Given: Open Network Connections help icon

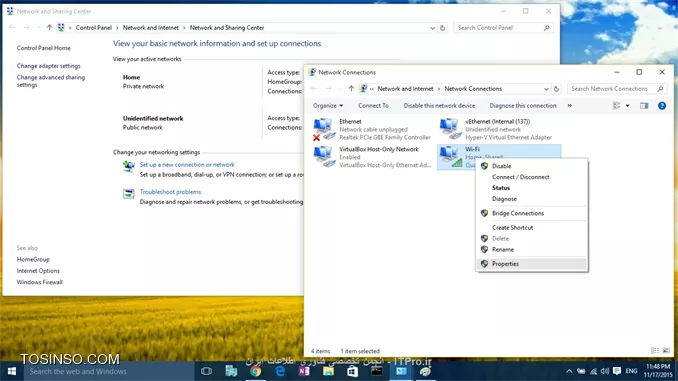Looking at the screenshot, I should 662,106.
